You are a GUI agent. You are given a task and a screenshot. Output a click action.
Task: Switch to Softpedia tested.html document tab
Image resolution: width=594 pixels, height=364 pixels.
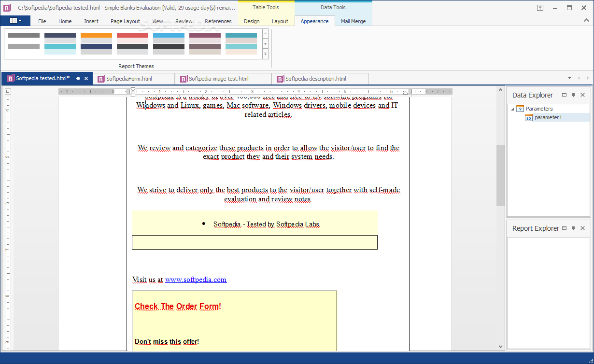click(42, 78)
